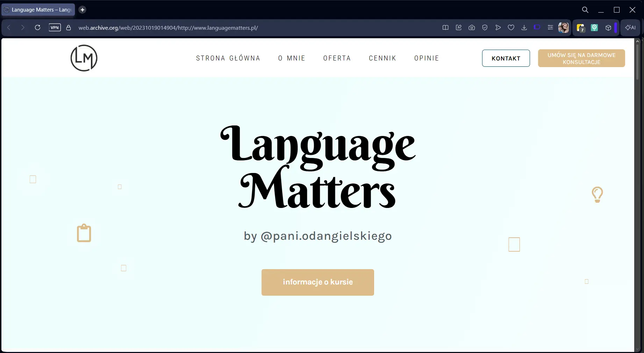Open the extensions cube icon
Viewport: 644px width, 353px height.
click(608, 28)
